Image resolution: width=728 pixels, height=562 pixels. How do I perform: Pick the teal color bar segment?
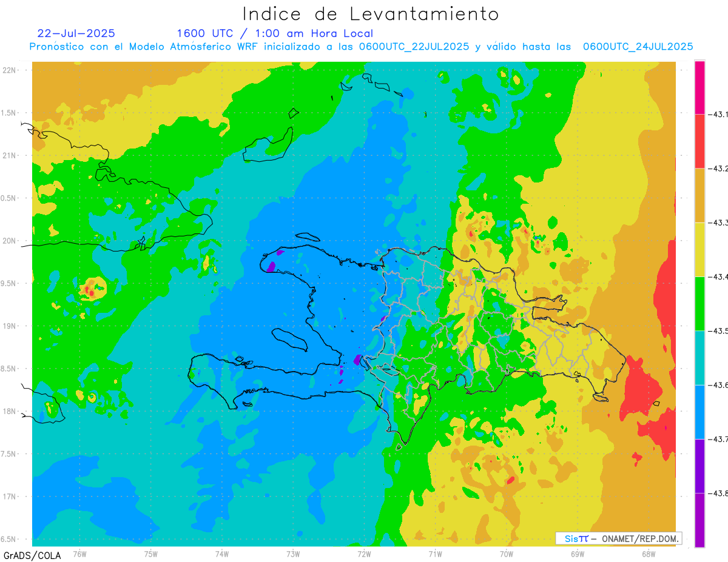[x=699, y=358]
